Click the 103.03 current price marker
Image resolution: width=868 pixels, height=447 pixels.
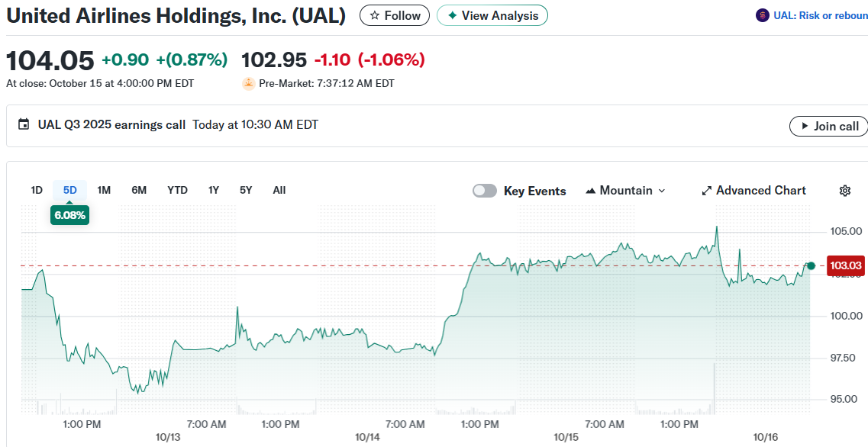845,265
